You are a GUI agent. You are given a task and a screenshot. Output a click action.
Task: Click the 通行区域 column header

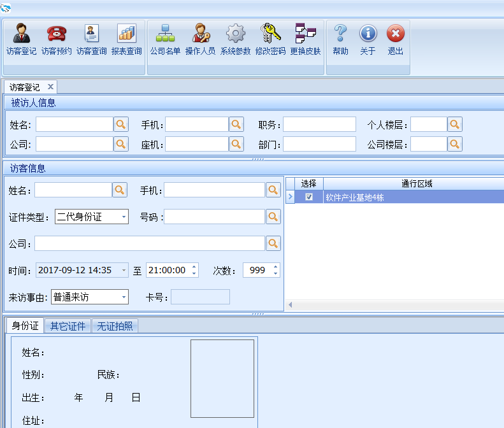click(x=417, y=183)
